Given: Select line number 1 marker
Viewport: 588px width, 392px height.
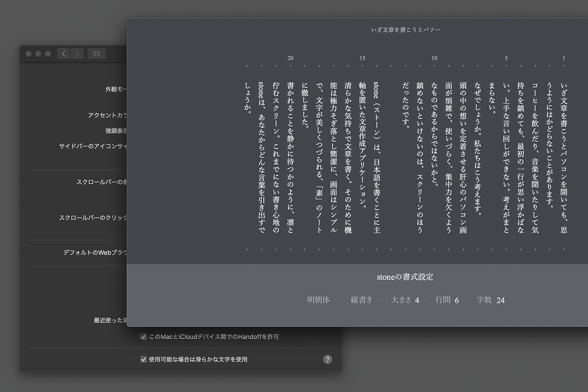Looking at the screenshot, I should click(x=564, y=58).
